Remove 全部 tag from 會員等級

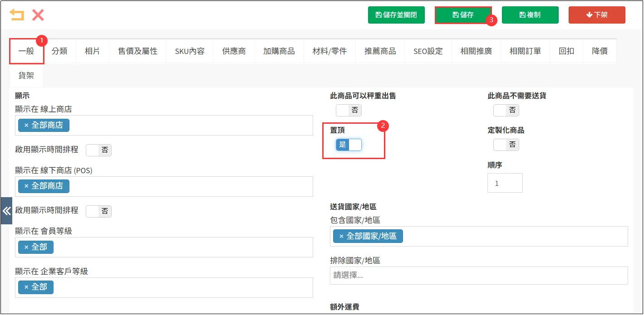tap(26, 247)
